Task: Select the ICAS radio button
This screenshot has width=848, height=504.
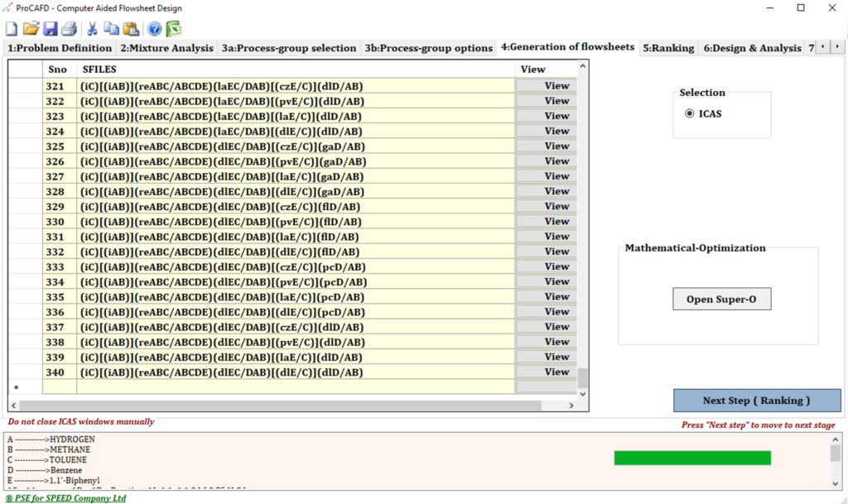Action: point(690,113)
